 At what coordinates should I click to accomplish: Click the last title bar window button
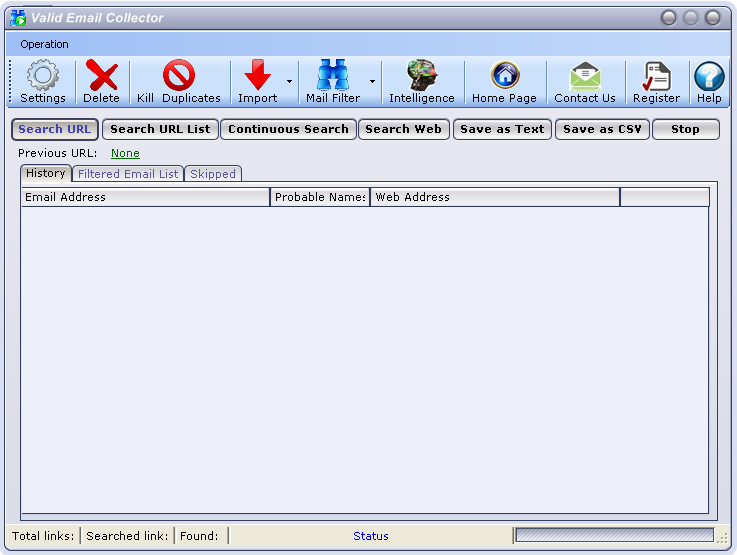(x=713, y=18)
